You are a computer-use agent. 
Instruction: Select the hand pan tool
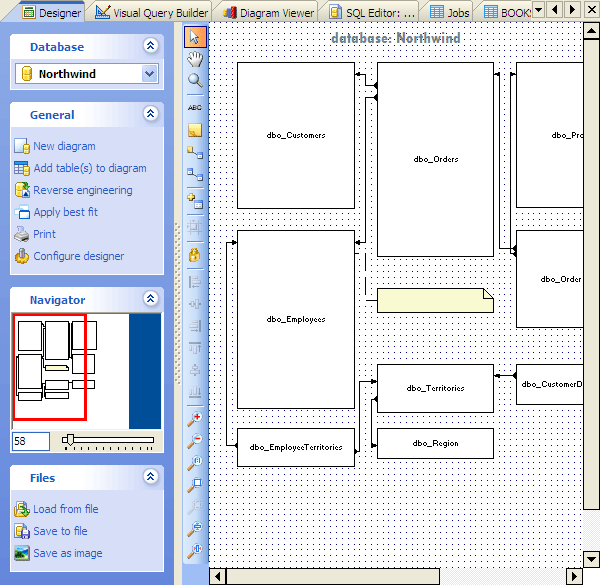(195, 59)
